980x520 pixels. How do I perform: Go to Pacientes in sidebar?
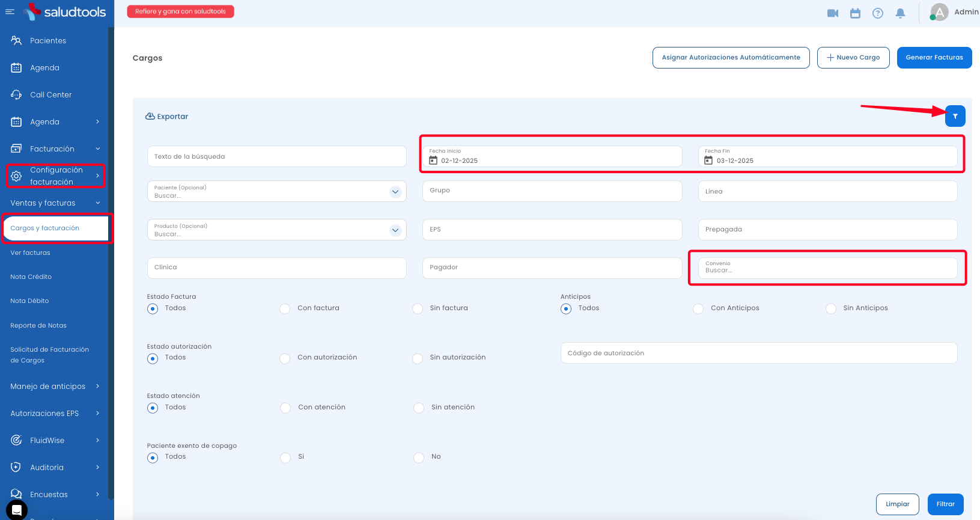[x=48, y=41]
